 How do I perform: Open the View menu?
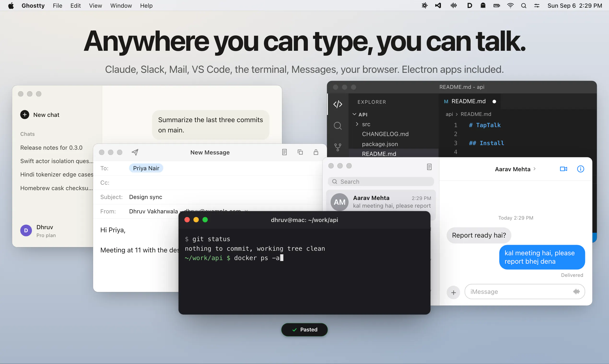tap(95, 6)
